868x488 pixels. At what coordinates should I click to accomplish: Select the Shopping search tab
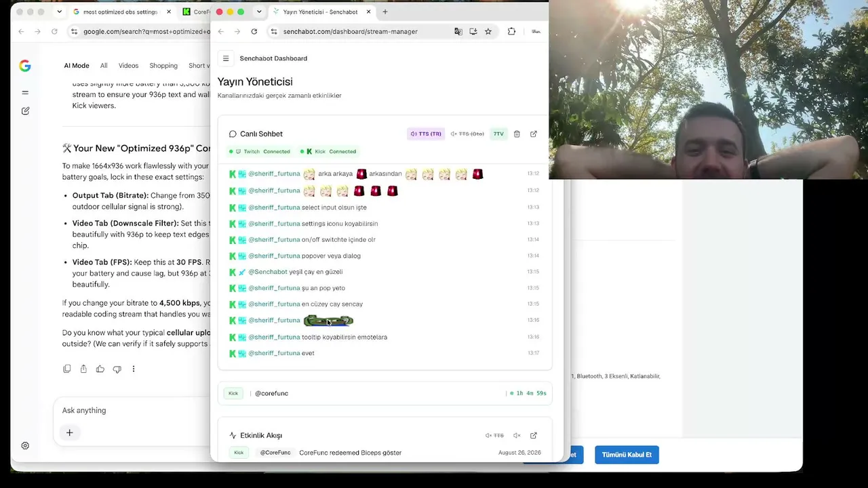click(163, 66)
